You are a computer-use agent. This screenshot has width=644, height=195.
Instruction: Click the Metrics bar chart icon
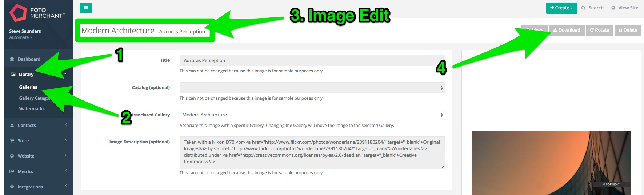click(12, 171)
